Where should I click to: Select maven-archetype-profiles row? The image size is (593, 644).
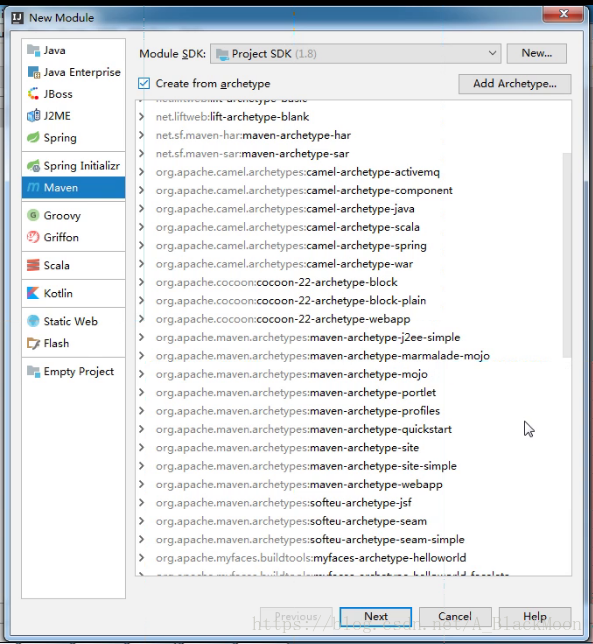point(353,411)
